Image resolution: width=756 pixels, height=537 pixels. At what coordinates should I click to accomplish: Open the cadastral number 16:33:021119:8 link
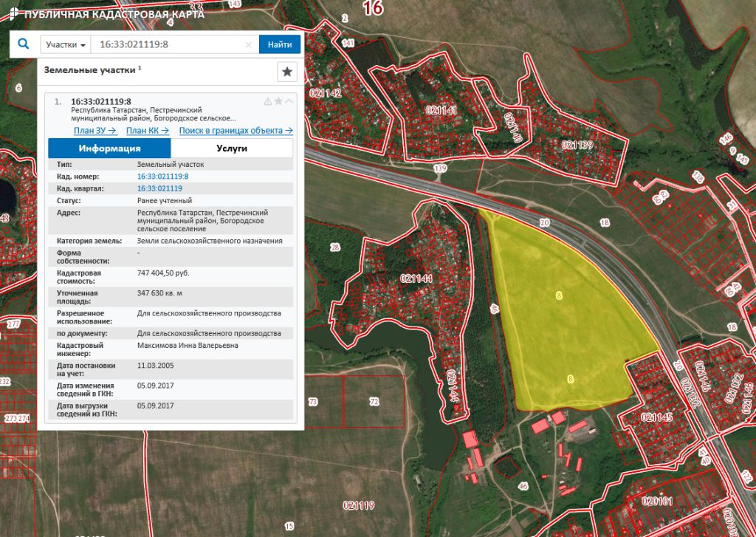point(162,177)
